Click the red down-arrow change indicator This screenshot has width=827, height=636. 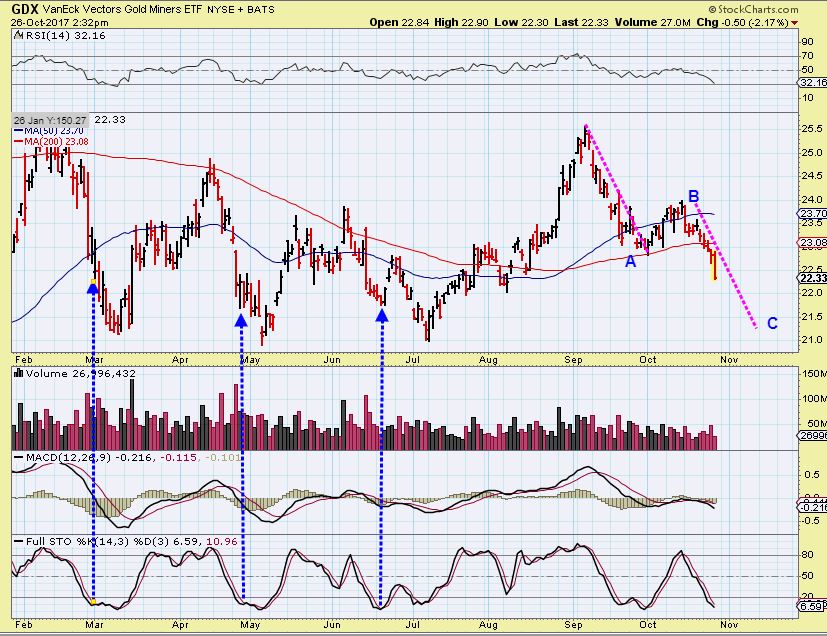click(x=794, y=23)
